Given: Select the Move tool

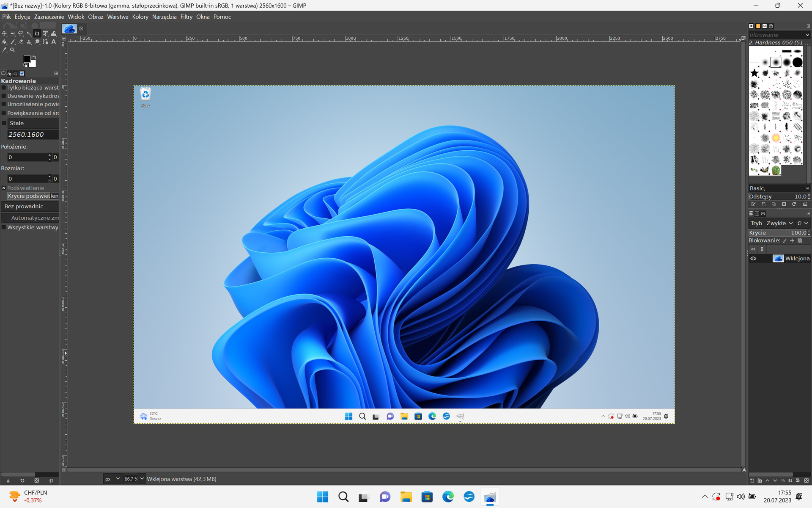Looking at the screenshot, I should (x=4, y=33).
